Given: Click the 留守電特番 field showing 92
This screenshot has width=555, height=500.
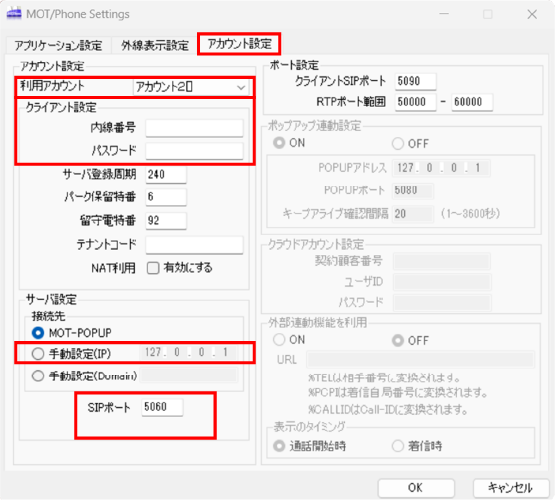Looking at the screenshot, I should click(x=166, y=221).
